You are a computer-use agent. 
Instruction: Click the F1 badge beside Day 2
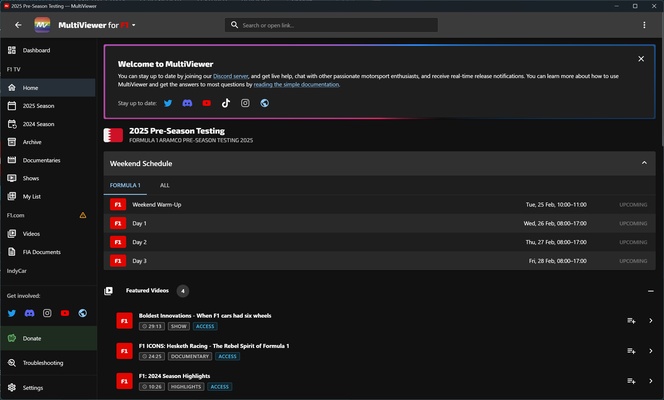tap(118, 242)
